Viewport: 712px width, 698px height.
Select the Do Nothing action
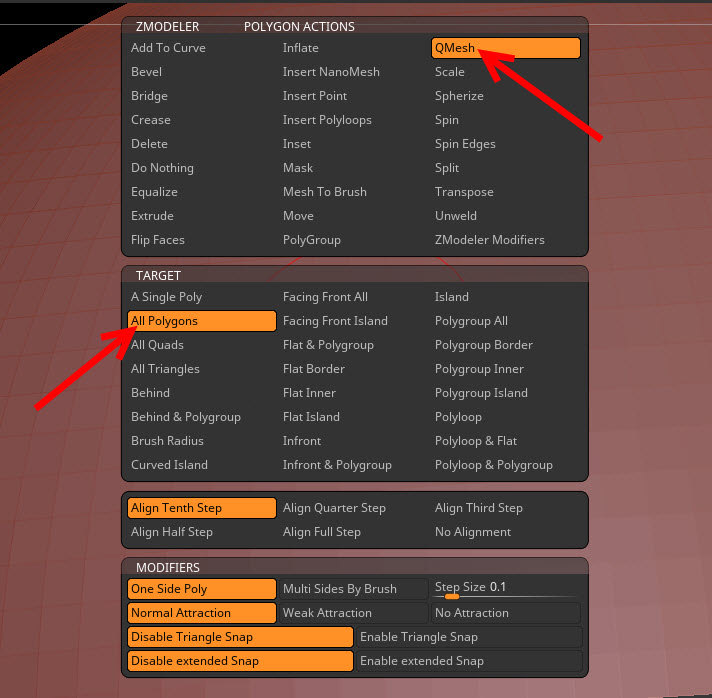tap(162, 168)
